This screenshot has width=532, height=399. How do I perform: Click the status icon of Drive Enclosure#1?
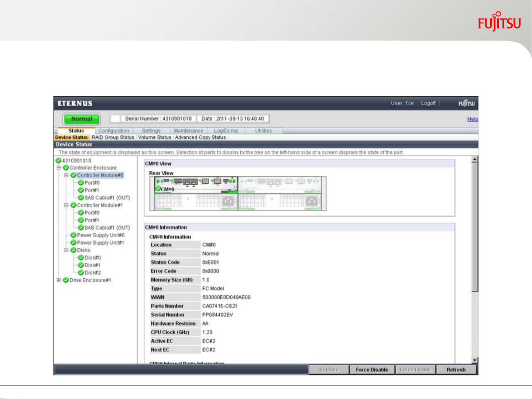pos(66,280)
